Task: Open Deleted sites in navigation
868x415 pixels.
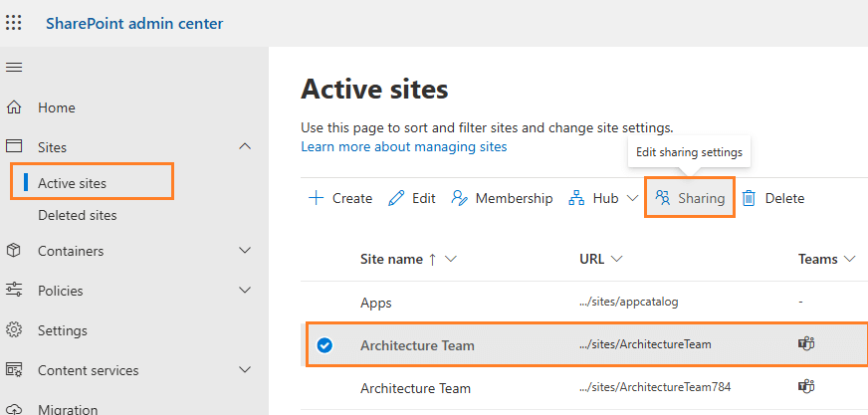Action: (x=78, y=215)
